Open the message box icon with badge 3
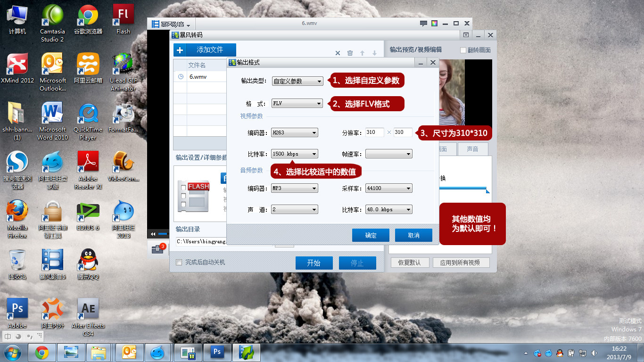644x362 pixels. pos(158,249)
